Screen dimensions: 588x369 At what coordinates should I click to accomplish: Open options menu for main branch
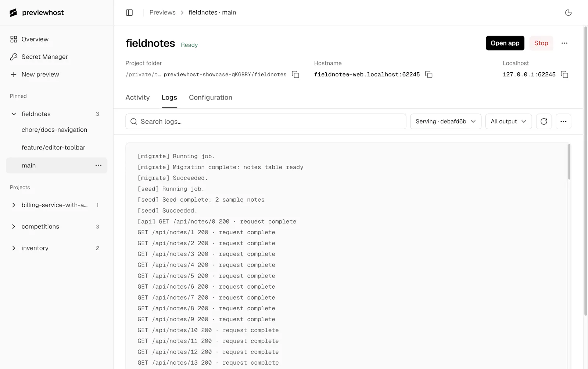coord(98,166)
